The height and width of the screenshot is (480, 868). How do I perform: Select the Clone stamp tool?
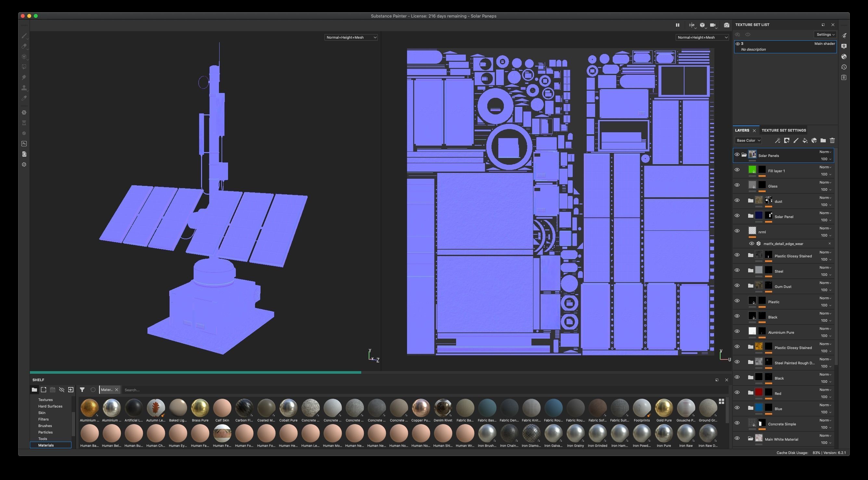[24, 88]
